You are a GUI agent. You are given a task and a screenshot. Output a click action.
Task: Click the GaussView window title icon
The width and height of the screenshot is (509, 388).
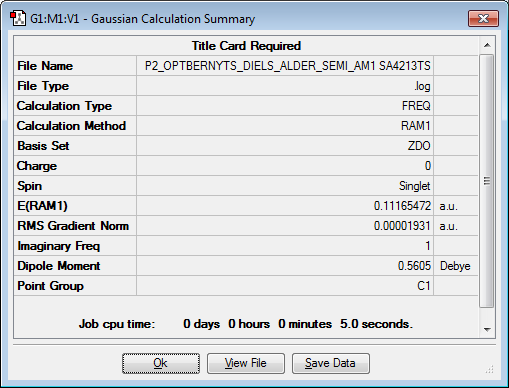[x=18, y=18]
